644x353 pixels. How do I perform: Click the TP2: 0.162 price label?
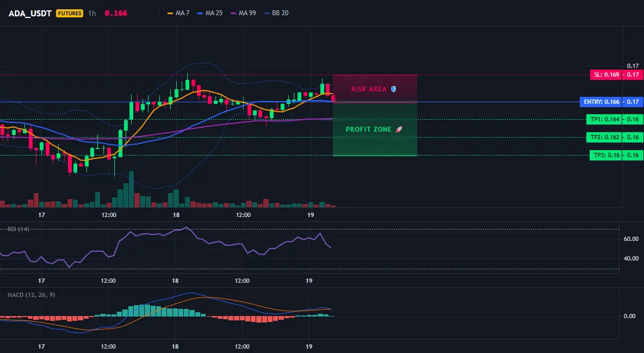(604, 137)
